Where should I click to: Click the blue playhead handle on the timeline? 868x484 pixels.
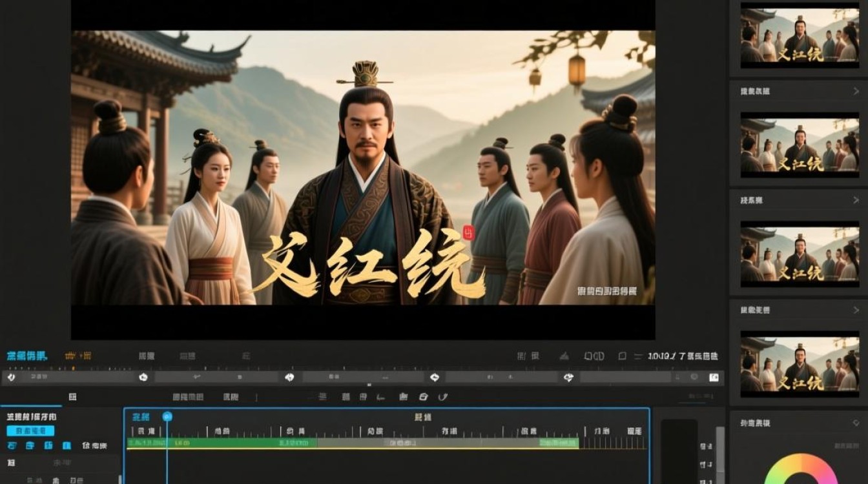167,417
